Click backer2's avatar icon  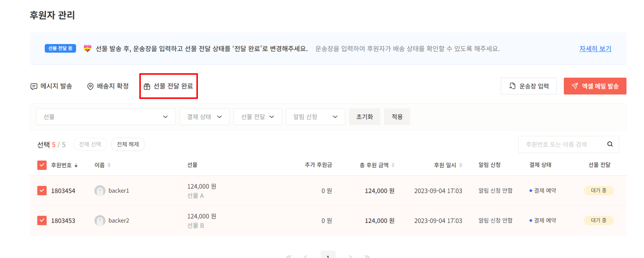pos(100,220)
